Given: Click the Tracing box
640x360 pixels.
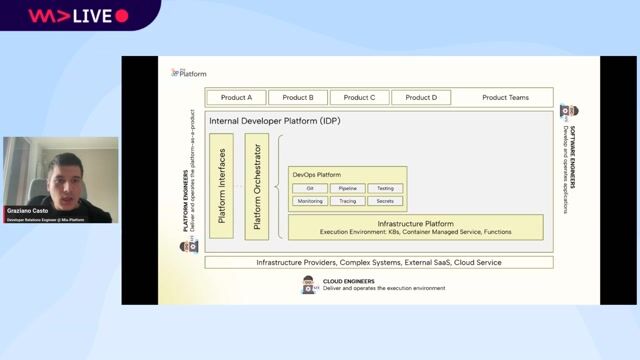Looking at the screenshot, I should [x=347, y=201].
